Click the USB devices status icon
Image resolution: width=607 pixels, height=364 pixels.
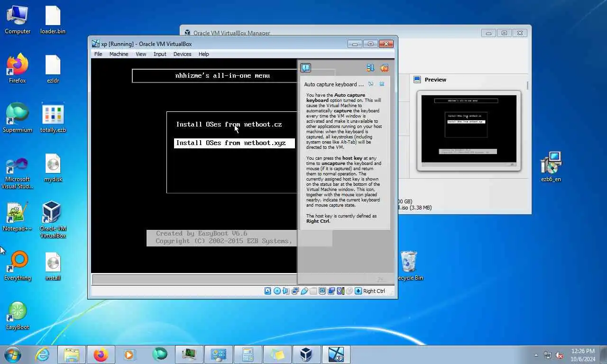click(304, 291)
